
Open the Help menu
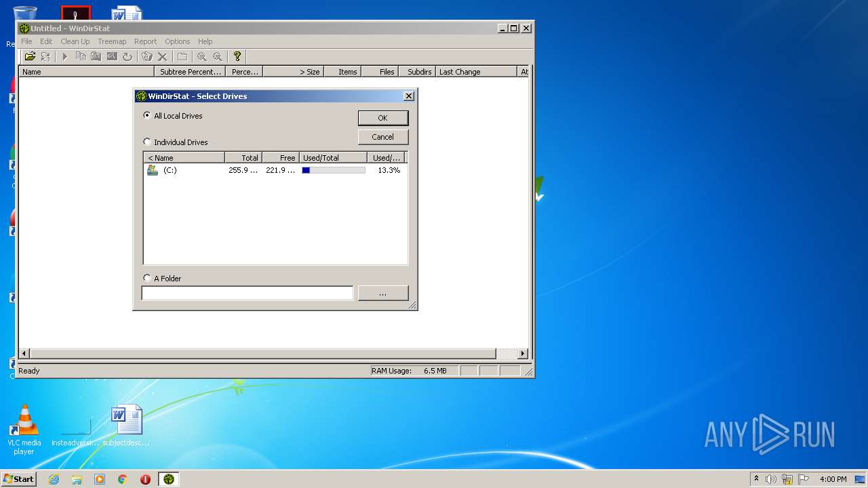pos(205,41)
